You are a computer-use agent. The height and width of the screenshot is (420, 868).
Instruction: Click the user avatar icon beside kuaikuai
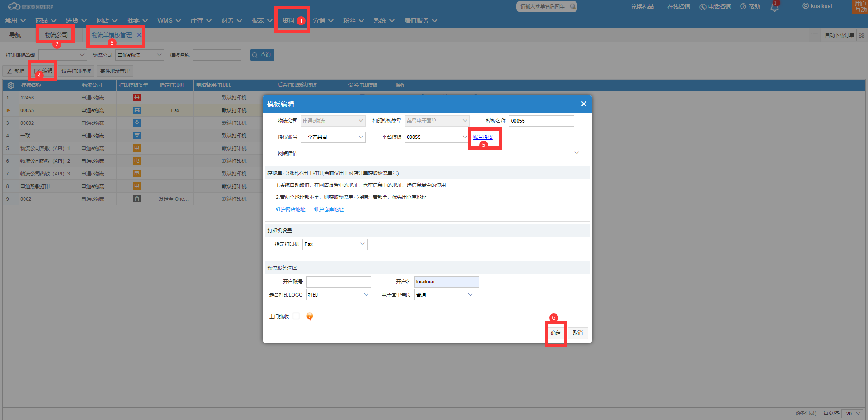(x=806, y=6)
